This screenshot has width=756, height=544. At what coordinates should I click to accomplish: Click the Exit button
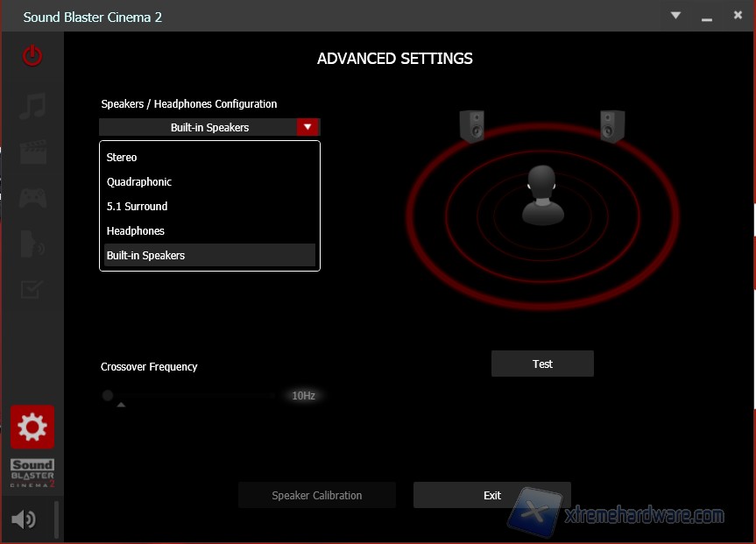click(x=491, y=495)
